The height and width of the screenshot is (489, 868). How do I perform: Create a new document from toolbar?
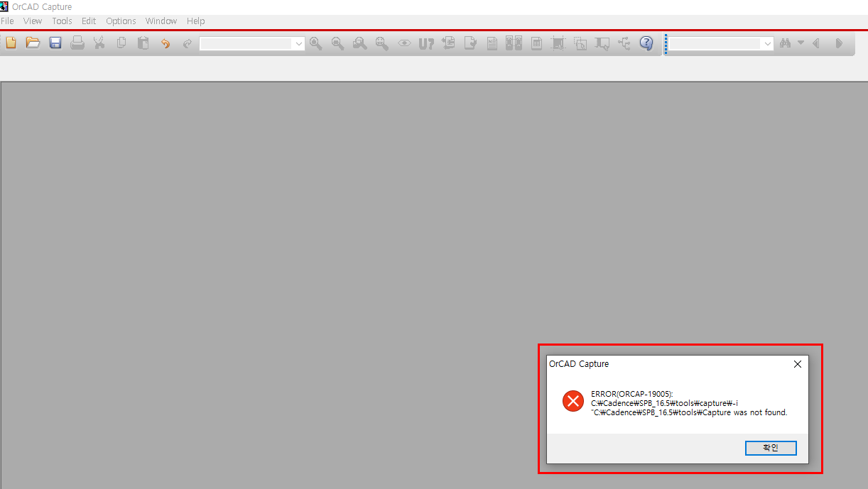click(x=11, y=43)
